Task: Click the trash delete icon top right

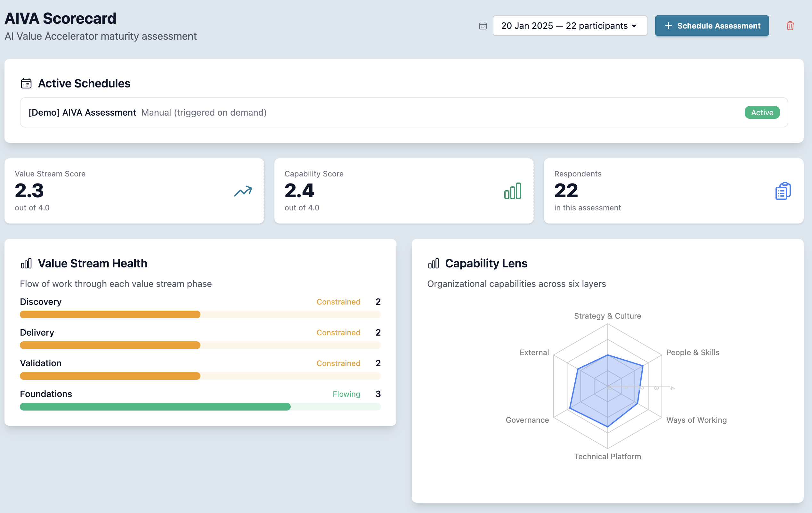Action: point(791,26)
